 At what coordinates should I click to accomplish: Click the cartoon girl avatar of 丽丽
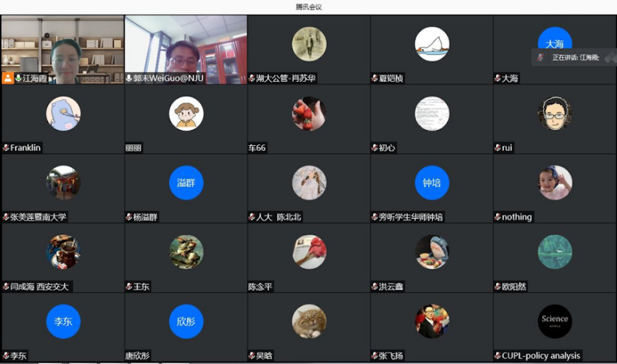[x=186, y=114]
